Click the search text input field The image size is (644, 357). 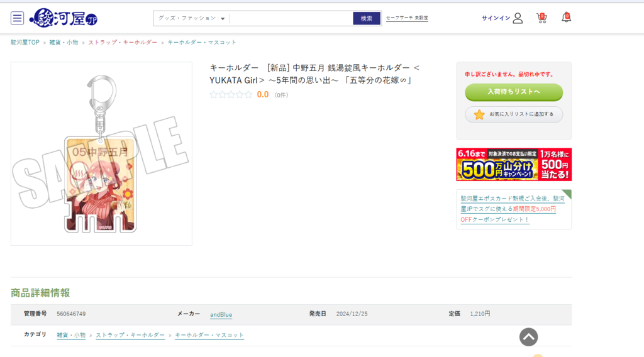tap(291, 18)
